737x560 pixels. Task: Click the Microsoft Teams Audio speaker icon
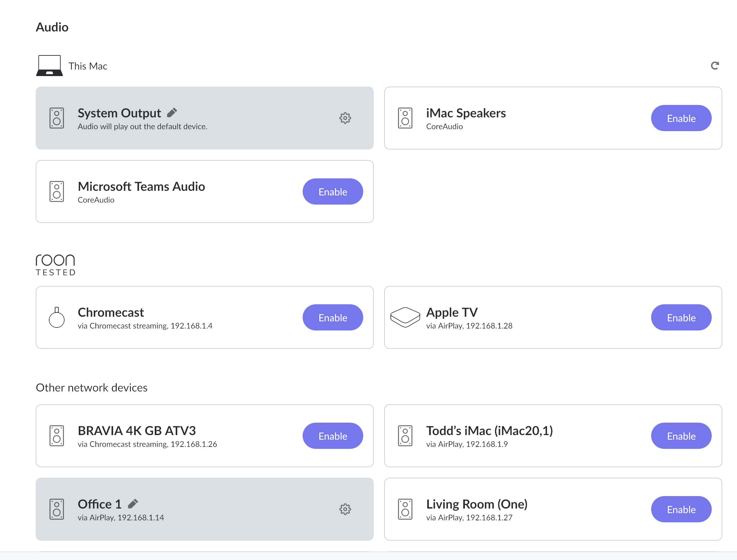click(x=57, y=191)
